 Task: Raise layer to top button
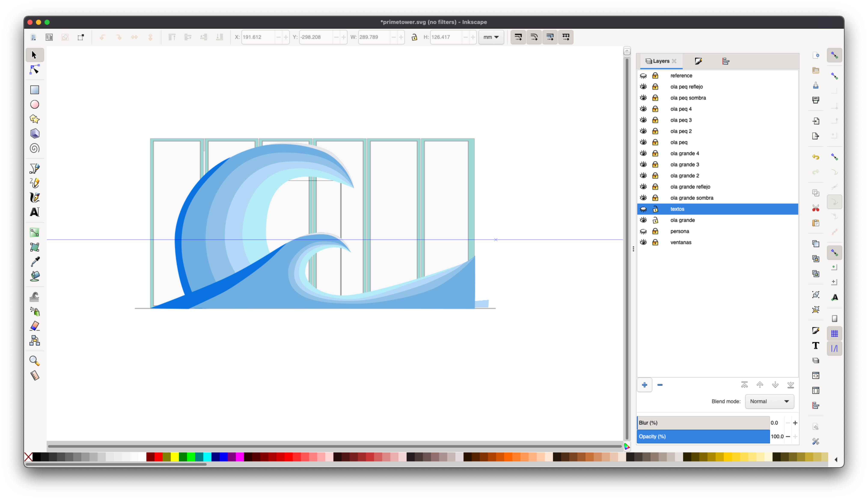[x=744, y=385]
